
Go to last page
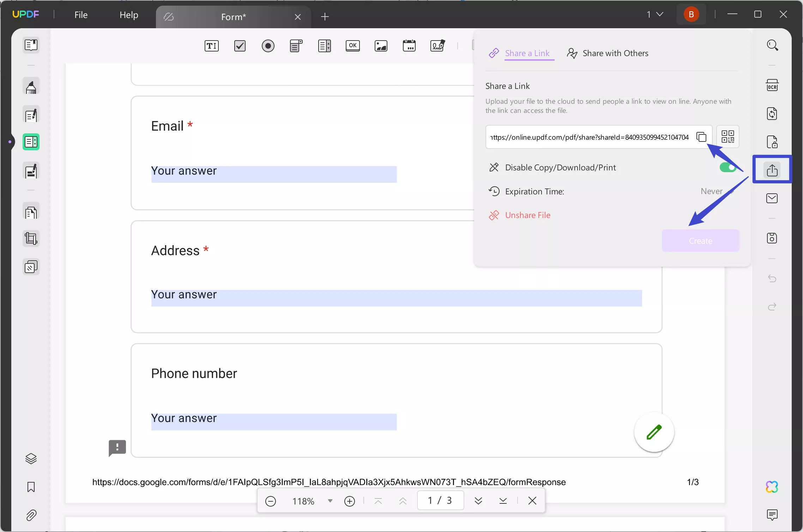[503, 501]
